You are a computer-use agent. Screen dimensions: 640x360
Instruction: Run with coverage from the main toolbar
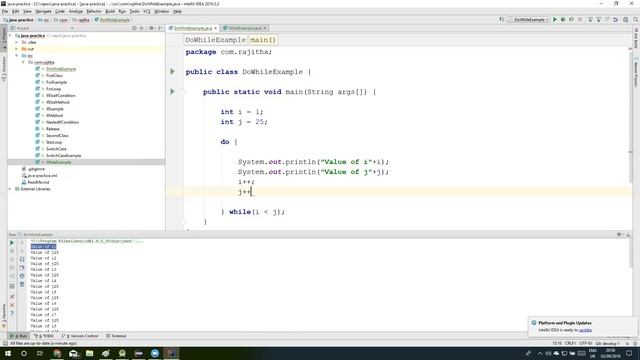pos(571,19)
